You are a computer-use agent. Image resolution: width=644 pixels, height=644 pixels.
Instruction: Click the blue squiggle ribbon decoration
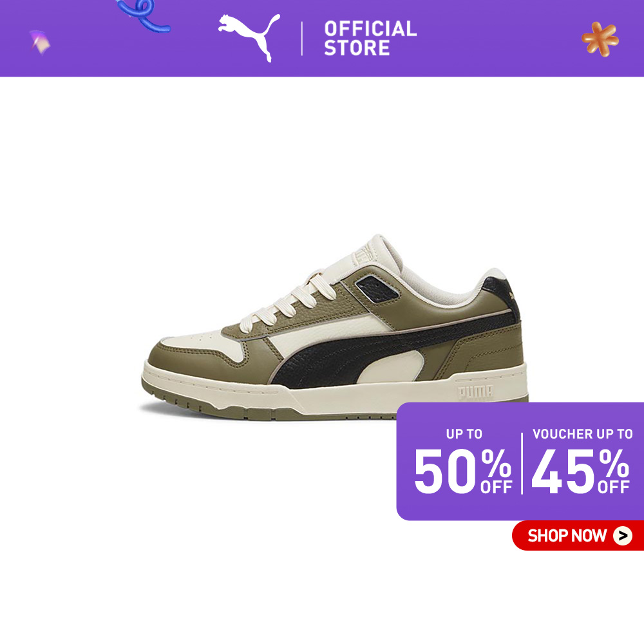[144, 15]
